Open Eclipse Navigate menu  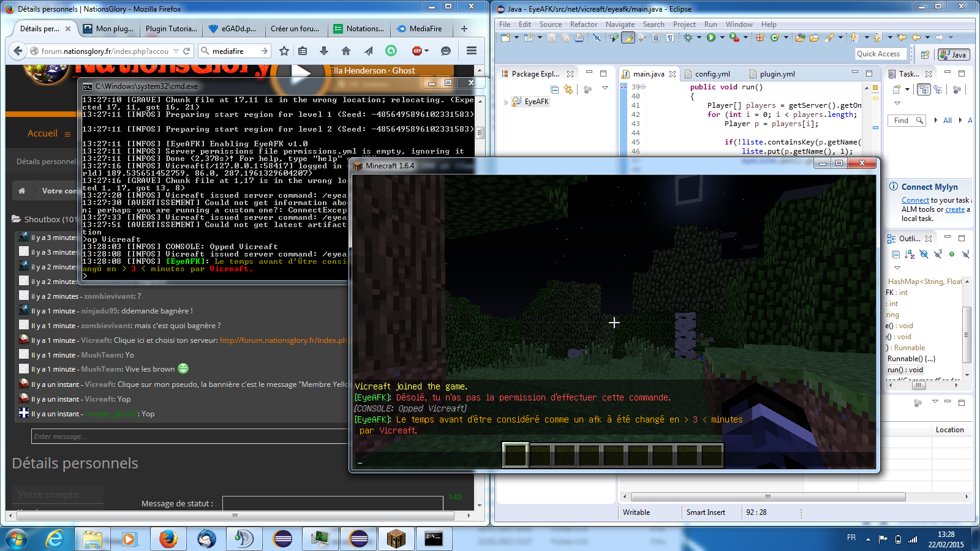tap(620, 24)
